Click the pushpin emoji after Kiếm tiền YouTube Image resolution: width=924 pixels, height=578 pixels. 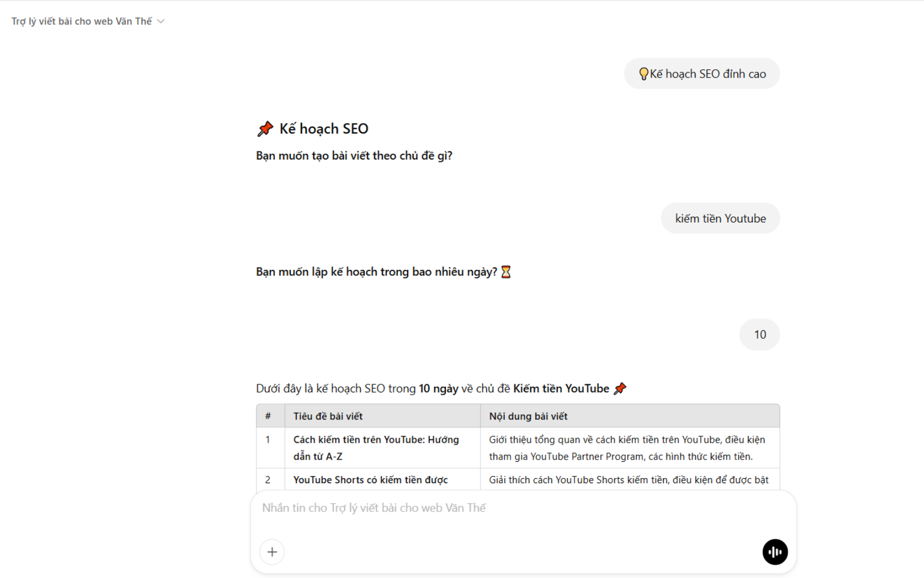(620, 388)
